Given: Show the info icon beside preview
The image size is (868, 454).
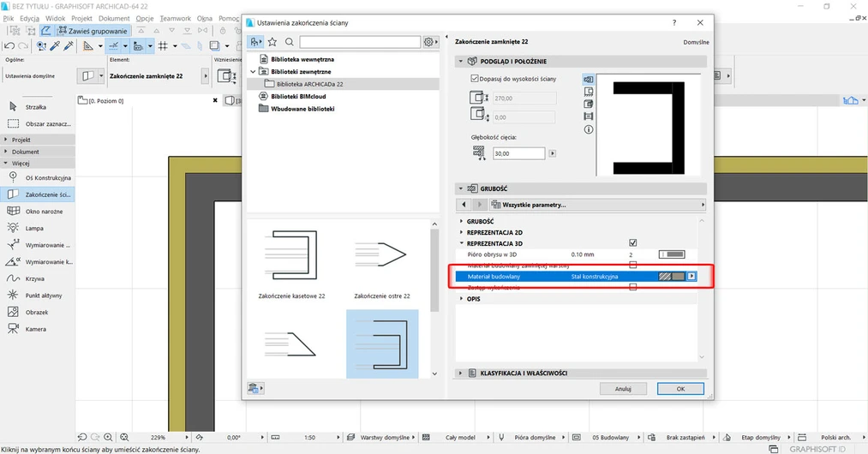Looking at the screenshot, I should click(x=589, y=129).
